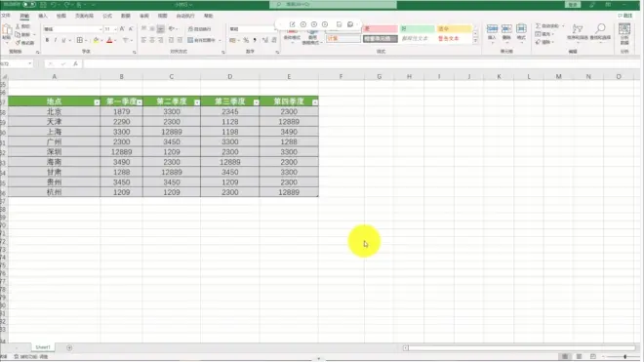Click the Increase Decimal icon

point(264,40)
